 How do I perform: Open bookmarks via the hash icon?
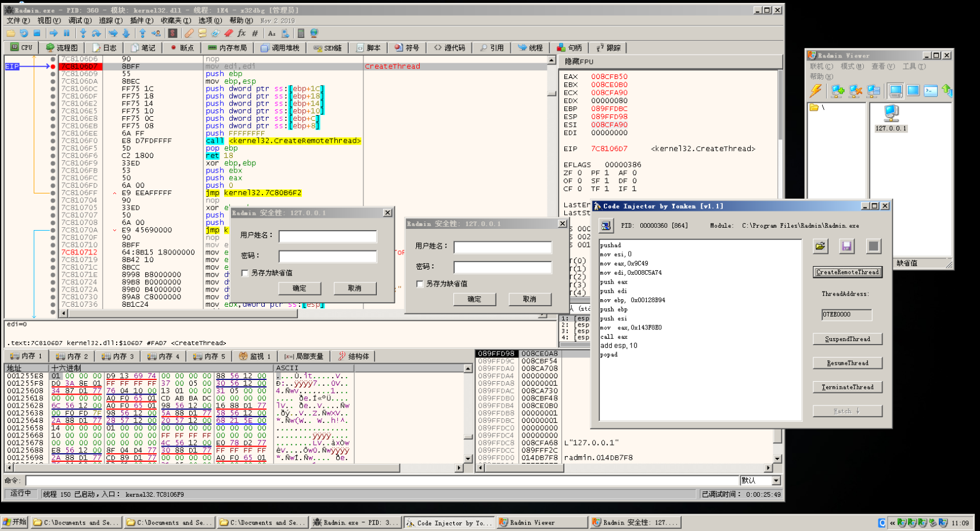coord(255,33)
